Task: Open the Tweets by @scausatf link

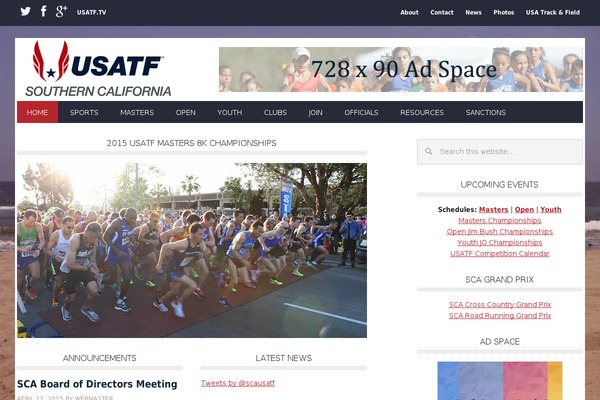Action: pos(238,383)
